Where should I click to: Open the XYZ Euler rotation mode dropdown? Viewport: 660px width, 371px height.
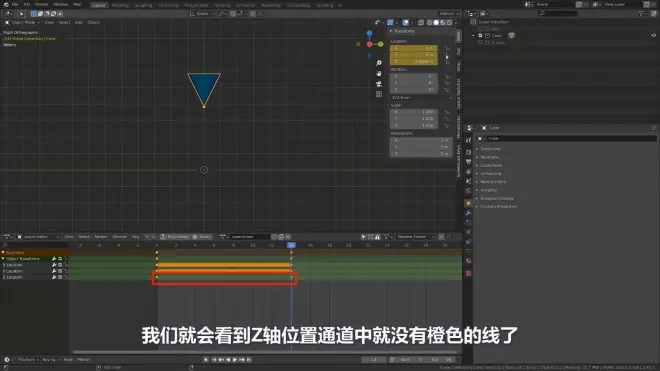point(421,98)
